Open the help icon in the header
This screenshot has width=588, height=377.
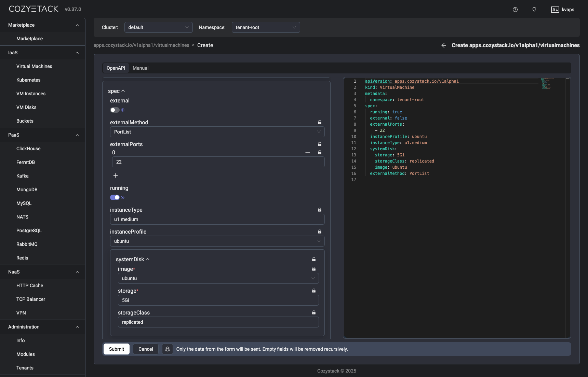tap(515, 10)
